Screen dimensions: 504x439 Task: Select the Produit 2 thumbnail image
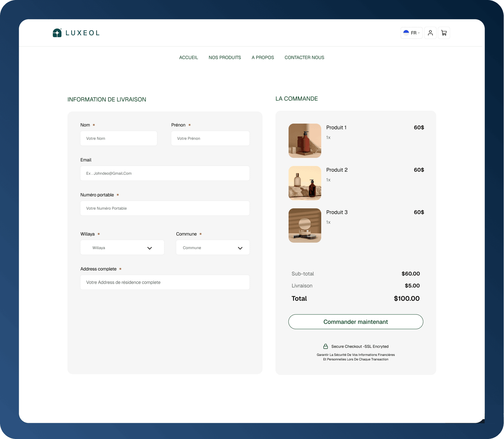click(305, 183)
